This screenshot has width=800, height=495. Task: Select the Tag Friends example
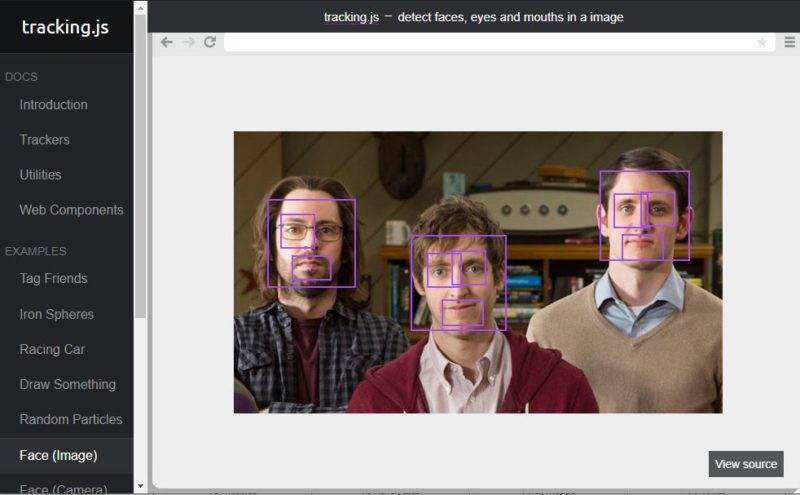53,279
